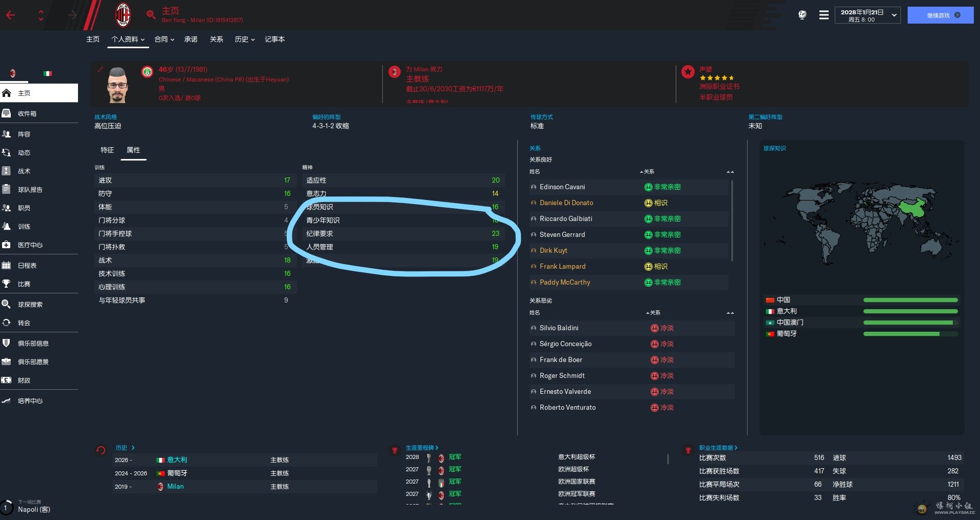Click the 继续游戏 continue button
This screenshot has width=980, height=520.
point(940,15)
